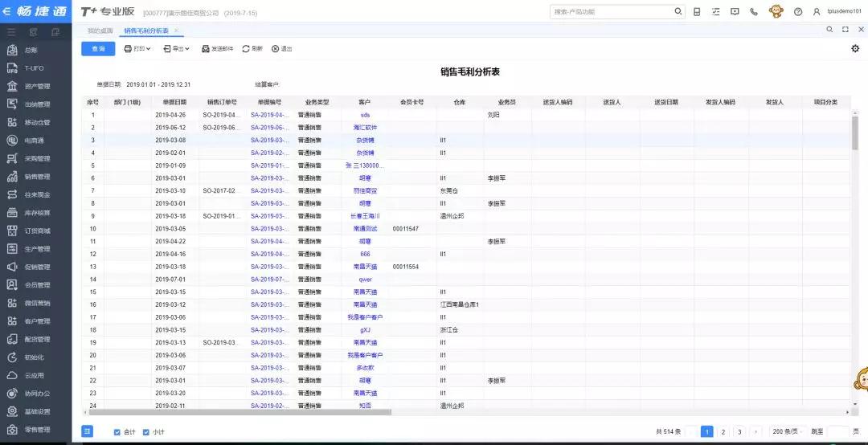Image resolution: width=868 pixels, height=445 pixels.
Task: Open the message screen icon in header
Action: point(735,11)
